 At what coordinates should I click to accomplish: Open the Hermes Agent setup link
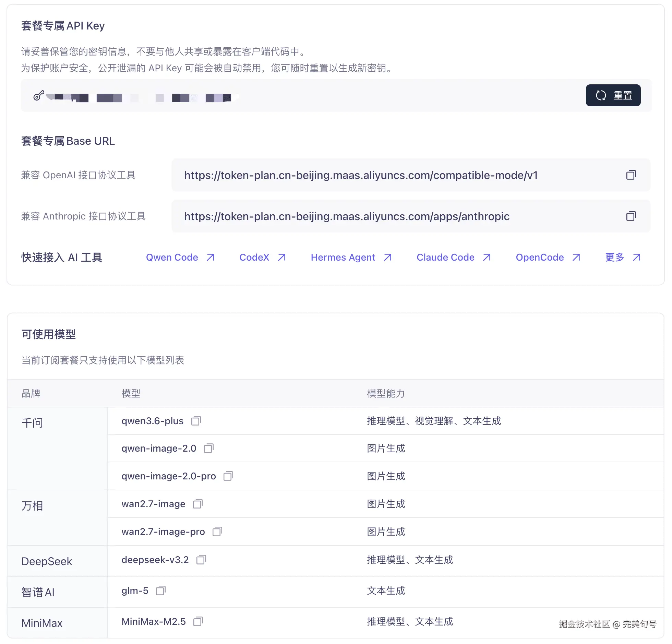pos(351,257)
